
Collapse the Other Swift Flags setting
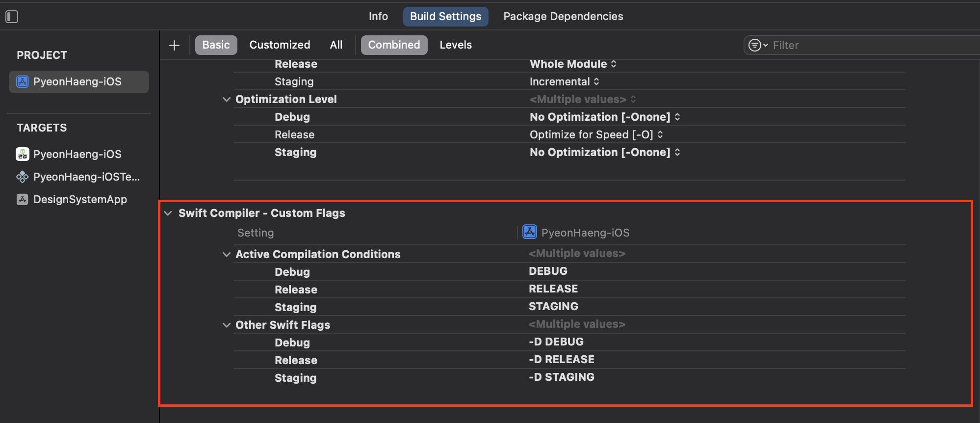(x=227, y=325)
